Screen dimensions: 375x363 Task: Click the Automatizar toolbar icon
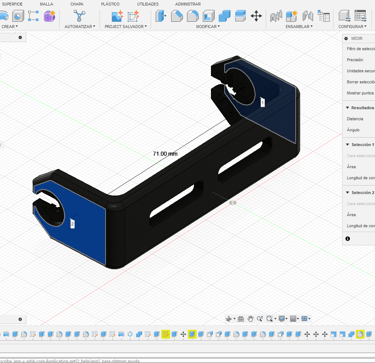[79, 16]
